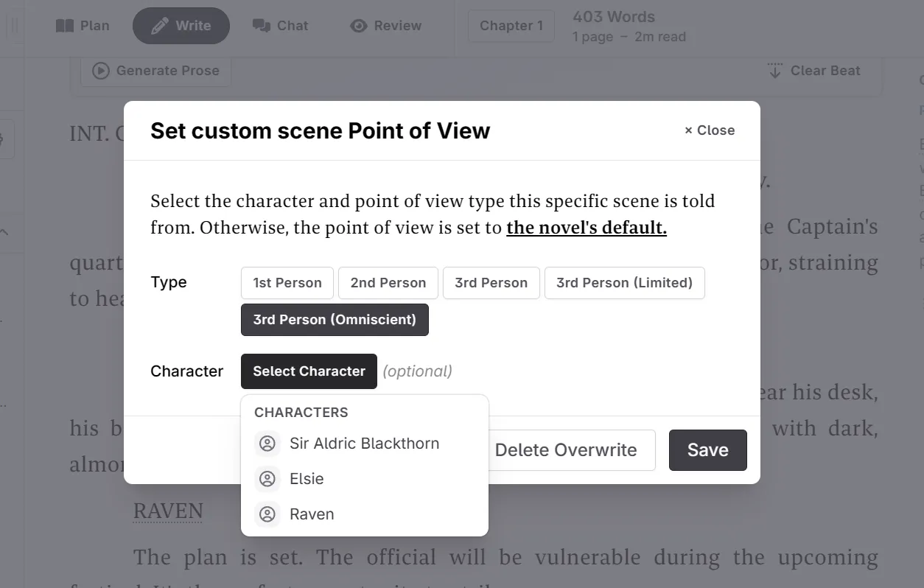This screenshot has width=924, height=588.
Task: Open the Chapter 1 selector
Action: 511,26
